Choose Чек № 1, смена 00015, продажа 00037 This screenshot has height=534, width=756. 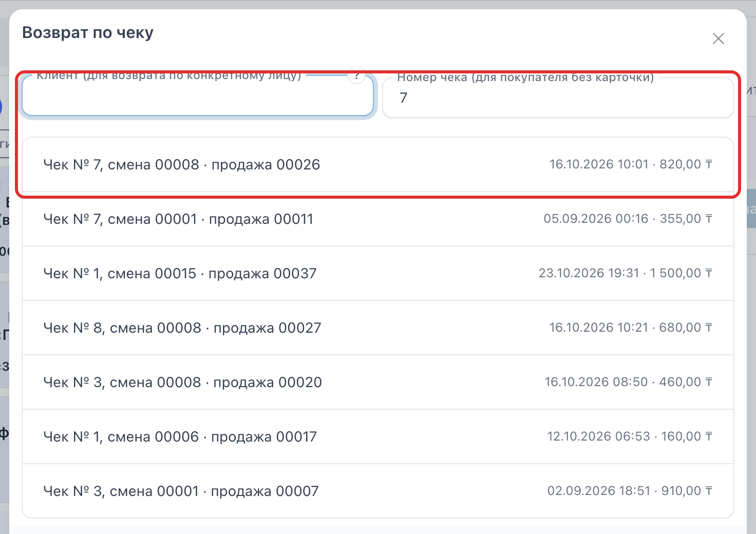point(378,273)
